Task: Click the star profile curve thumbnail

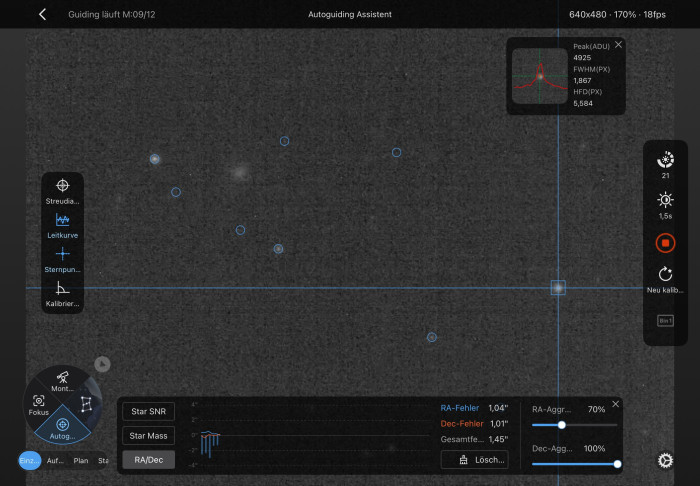Action: click(x=540, y=76)
